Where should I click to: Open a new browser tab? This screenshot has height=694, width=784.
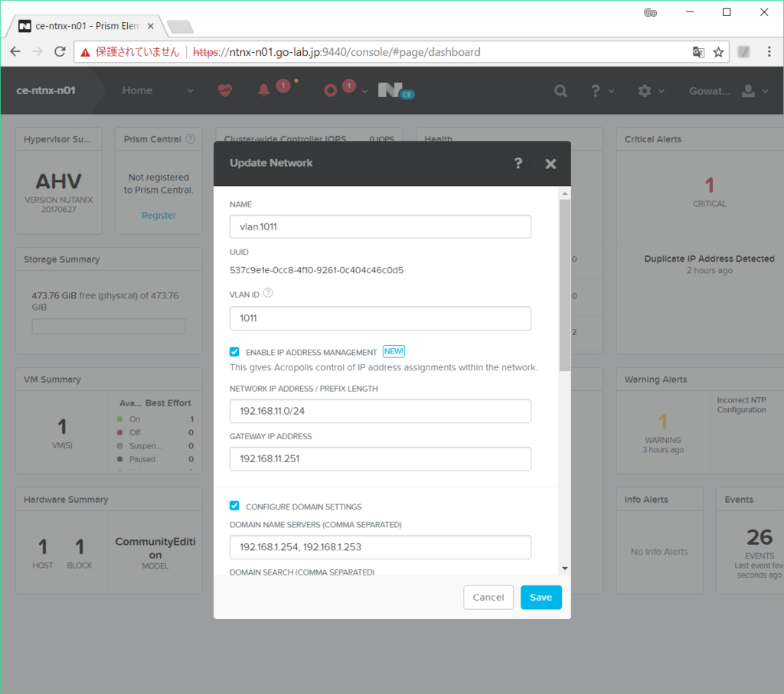180,27
